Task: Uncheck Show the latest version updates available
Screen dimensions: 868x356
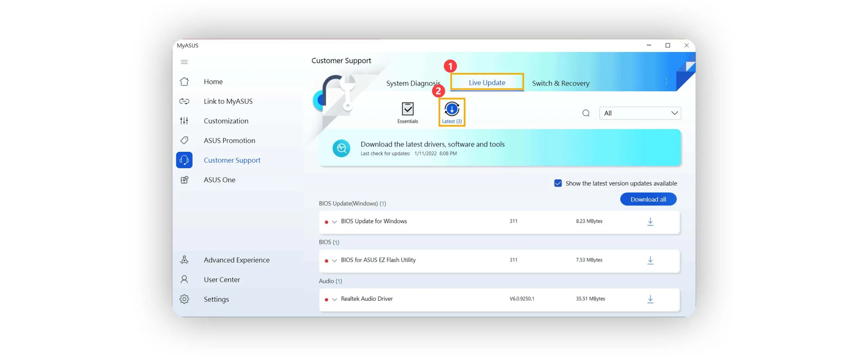Action: coord(558,183)
